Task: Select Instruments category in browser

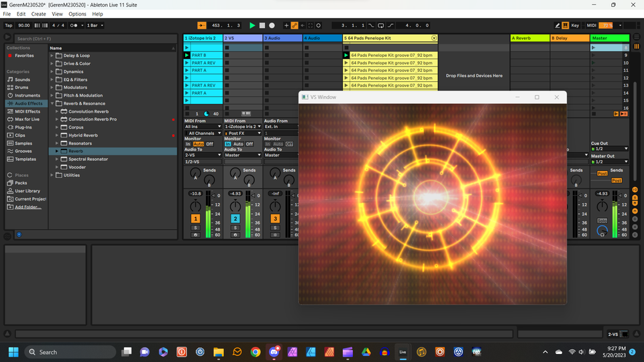Action: click(27, 95)
